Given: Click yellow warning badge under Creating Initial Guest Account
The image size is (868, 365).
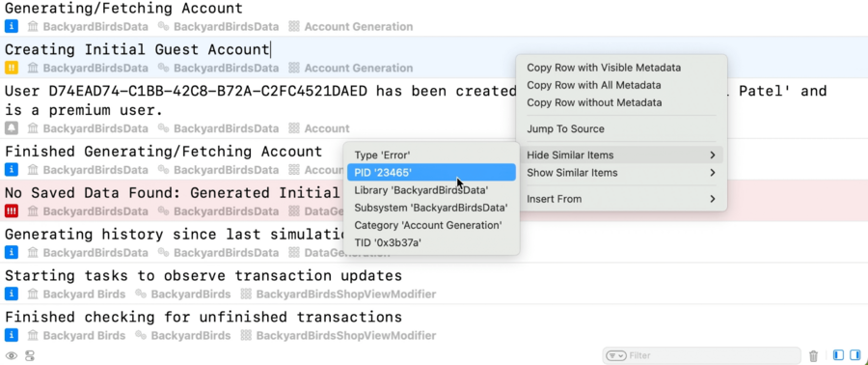Looking at the screenshot, I should click(x=11, y=69).
